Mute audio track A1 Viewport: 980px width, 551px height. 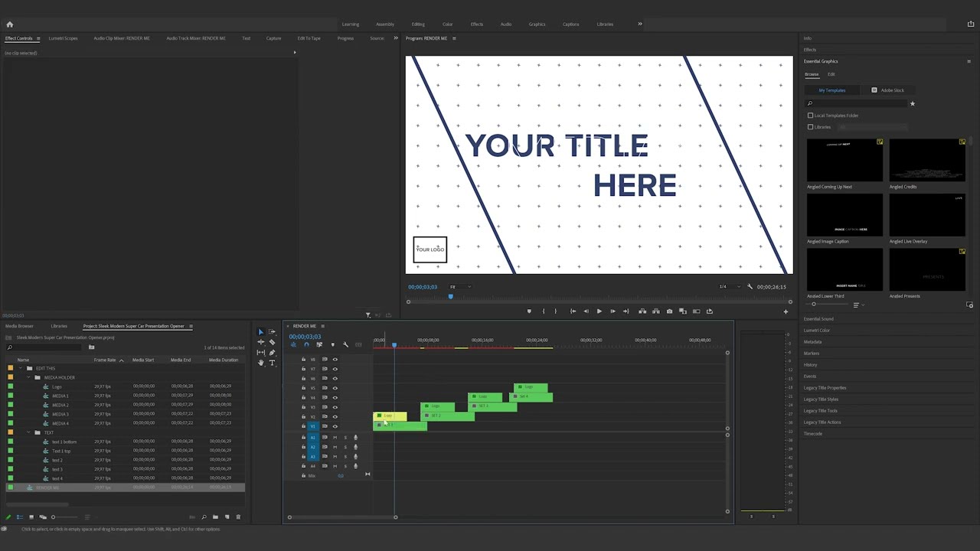point(335,437)
